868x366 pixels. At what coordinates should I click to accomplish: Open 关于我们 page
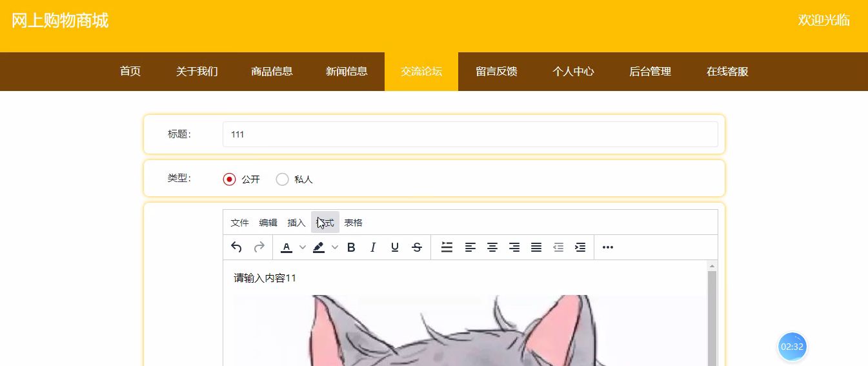coord(197,72)
